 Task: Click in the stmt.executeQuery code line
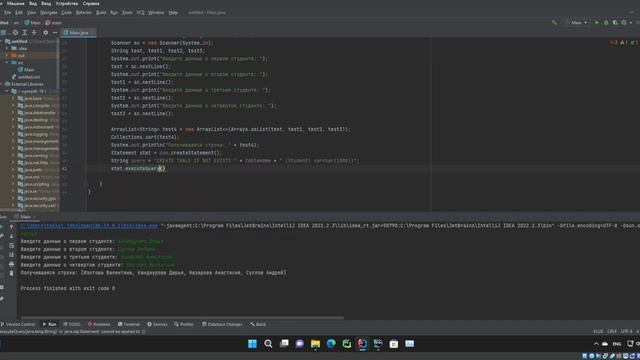138,169
